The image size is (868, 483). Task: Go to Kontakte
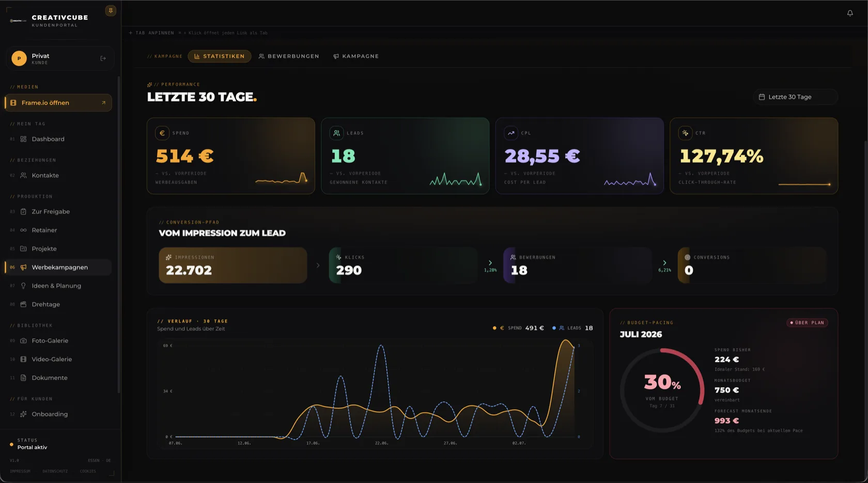tap(58, 175)
